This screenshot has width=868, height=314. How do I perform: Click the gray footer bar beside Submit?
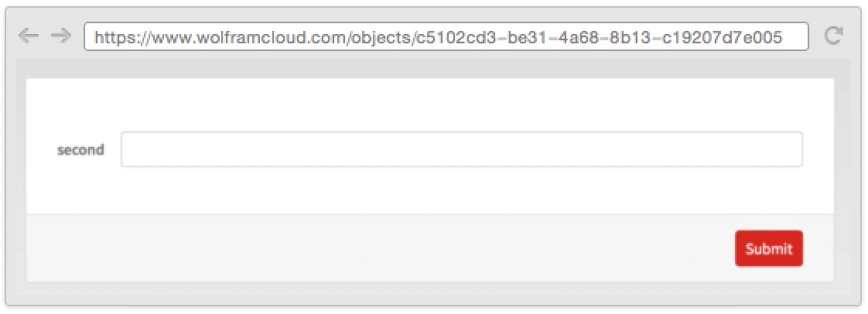click(377, 248)
